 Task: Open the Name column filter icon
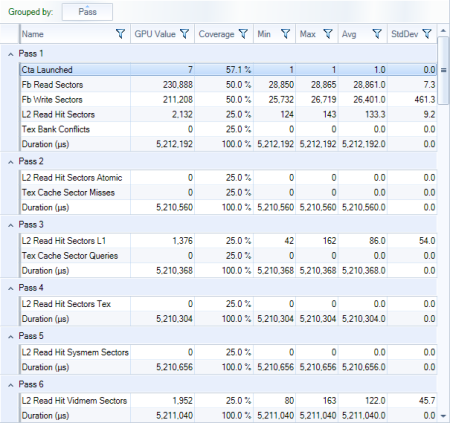pyautogui.click(x=120, y=34)
